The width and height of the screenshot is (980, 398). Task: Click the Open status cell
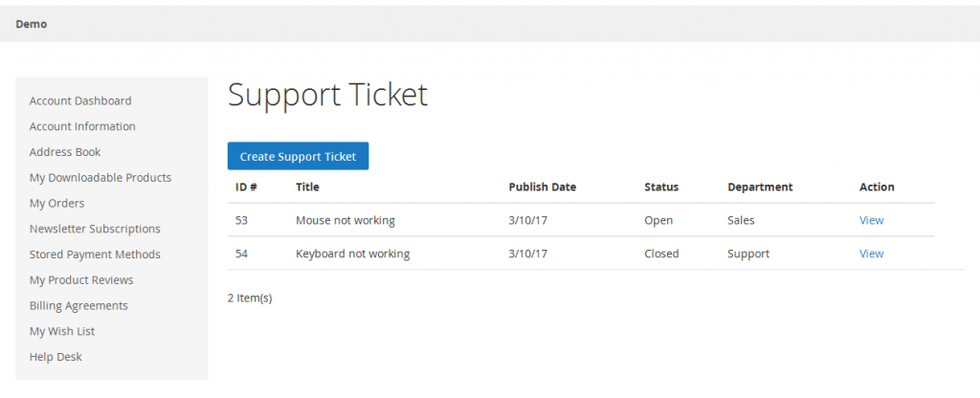tap(658, 221)
